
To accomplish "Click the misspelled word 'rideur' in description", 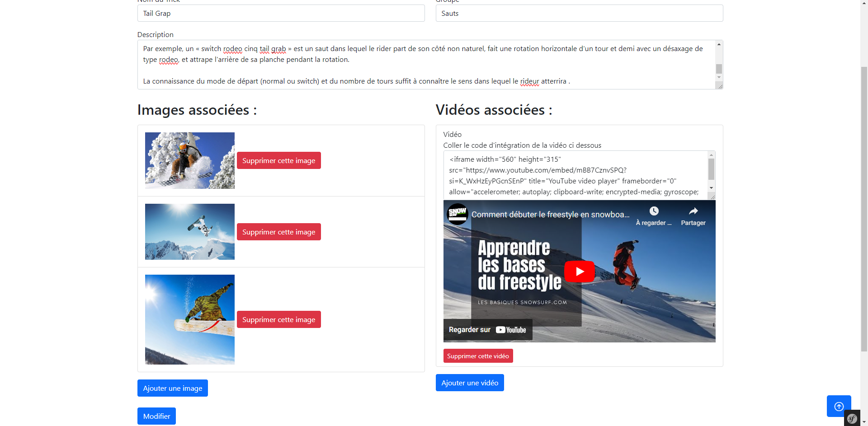I will [x=529, y=81].
